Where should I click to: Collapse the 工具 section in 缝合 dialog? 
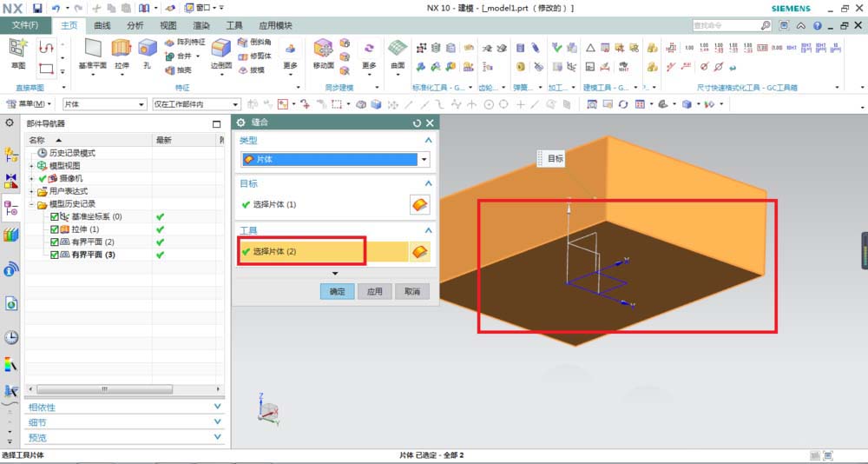pyautogui.click(x=428, y=230)
